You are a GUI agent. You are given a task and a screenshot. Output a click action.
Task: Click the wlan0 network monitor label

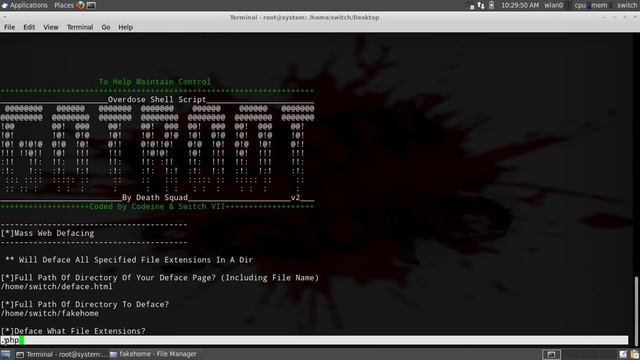click(553, 5)
